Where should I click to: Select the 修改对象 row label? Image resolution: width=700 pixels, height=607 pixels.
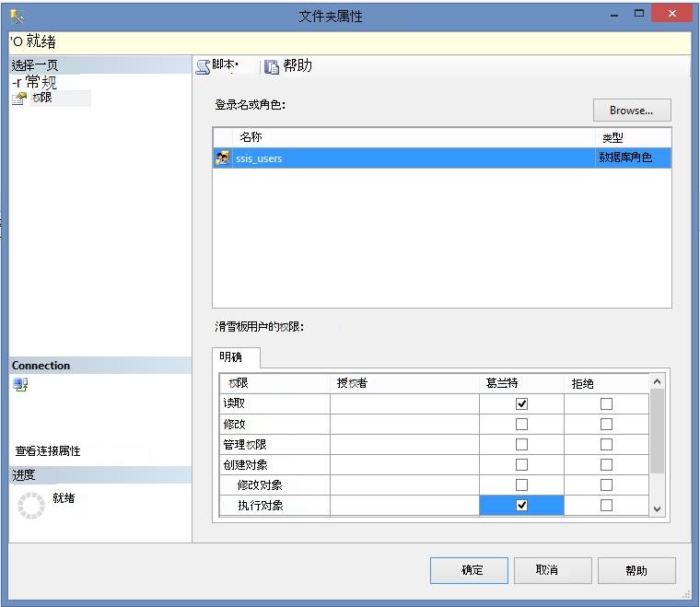tap(260, 484)
